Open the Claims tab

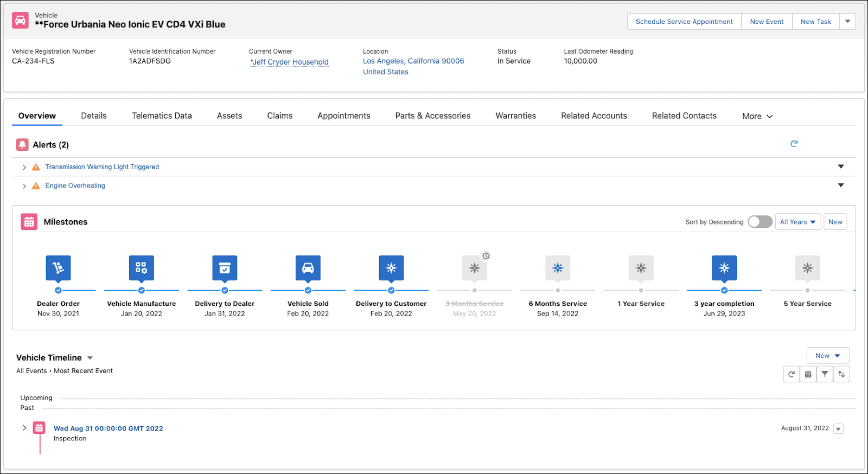point(279,116)
